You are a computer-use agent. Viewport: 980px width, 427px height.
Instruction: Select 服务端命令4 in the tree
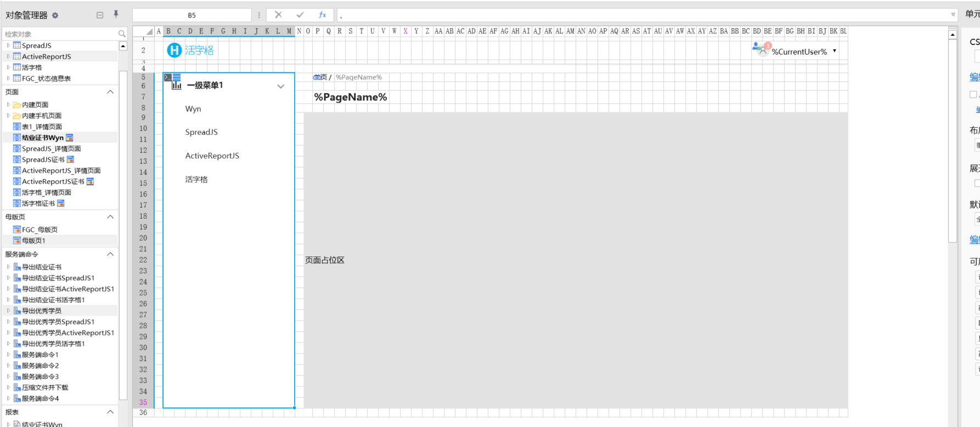[x=40, y=398]
